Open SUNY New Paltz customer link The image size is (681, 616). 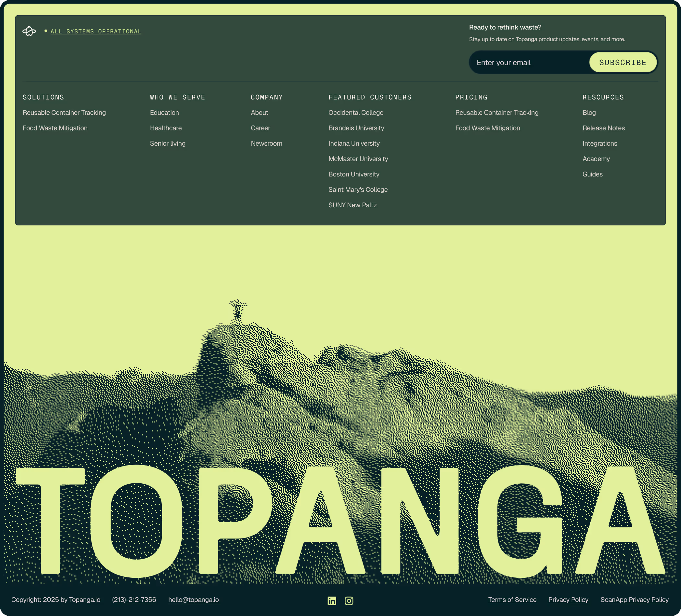coord(352,205)
